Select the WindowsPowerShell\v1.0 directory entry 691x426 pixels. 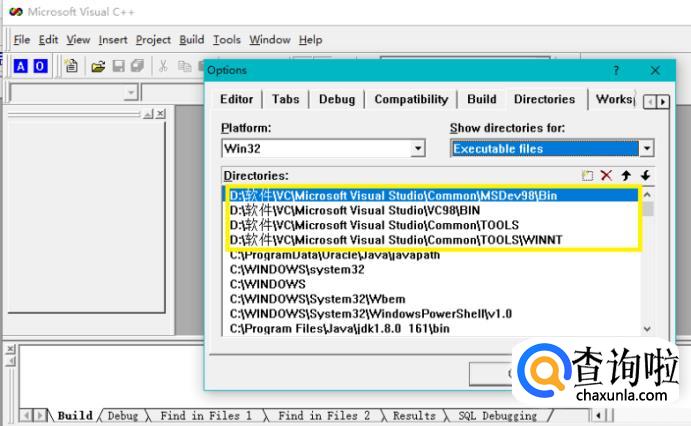tap(433, 314)
